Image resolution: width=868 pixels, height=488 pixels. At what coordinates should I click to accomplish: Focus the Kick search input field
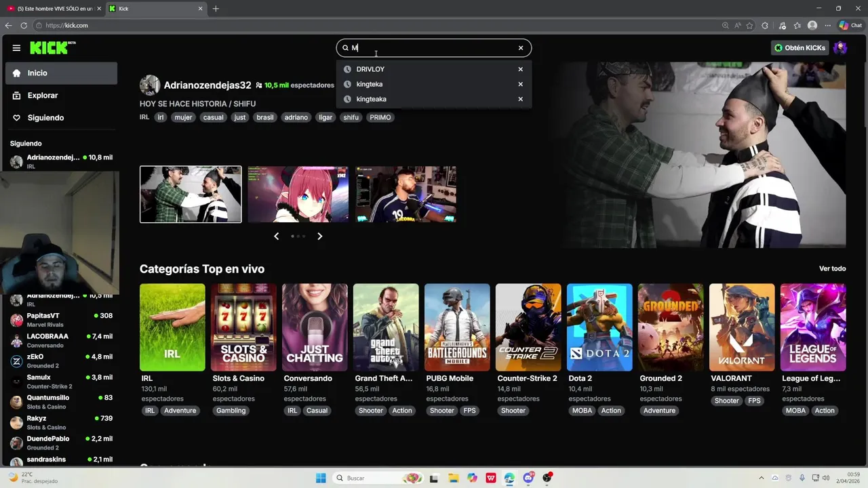(x=433, y=48)
